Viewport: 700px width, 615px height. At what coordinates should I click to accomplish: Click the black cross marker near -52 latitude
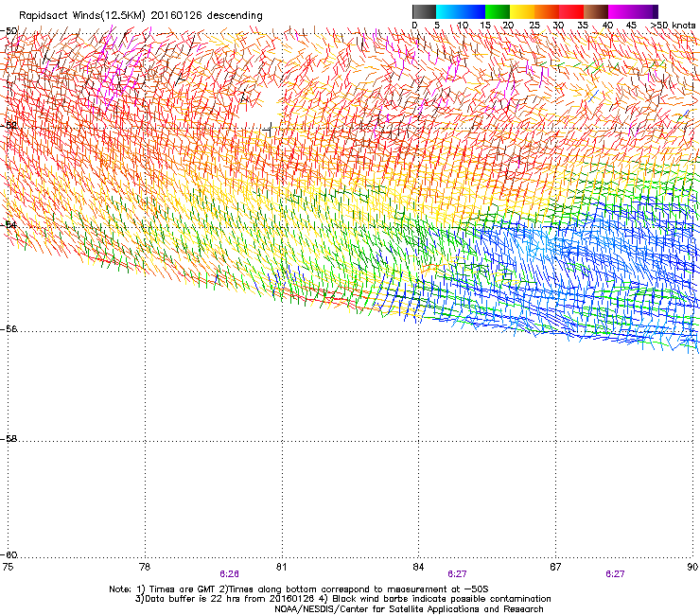[268, 130]
